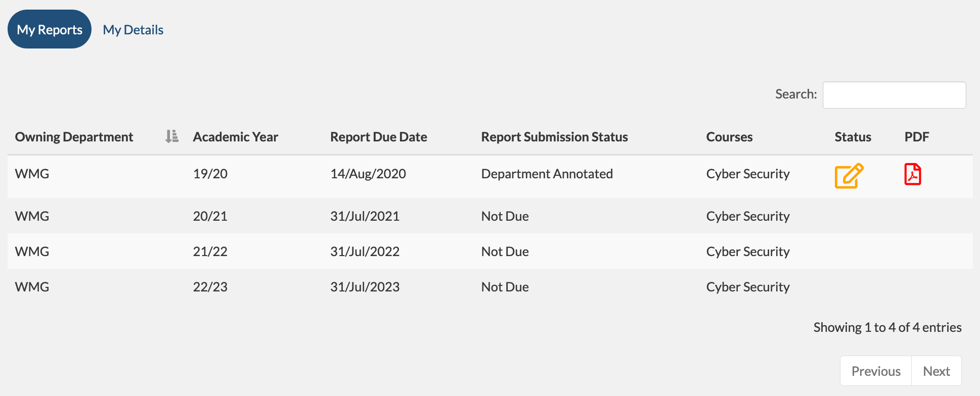Sort by Report Submission Status header
Viewport: 980px width, 396px height.
tap(554, 137)
